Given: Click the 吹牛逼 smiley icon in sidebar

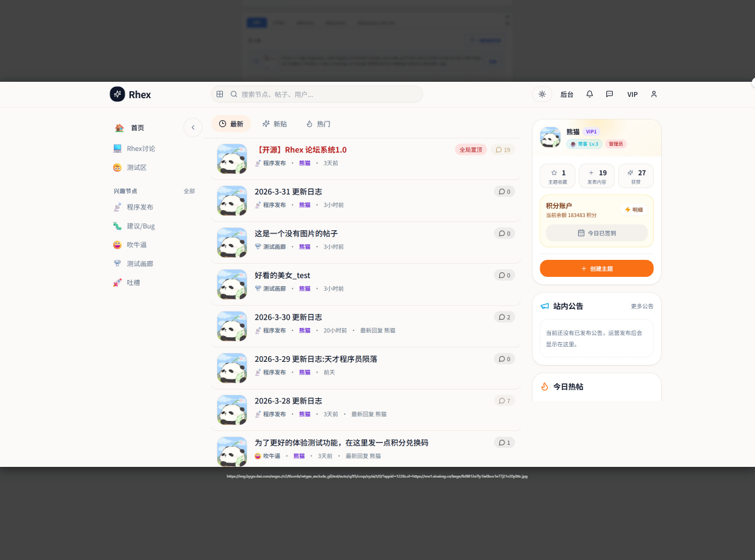Looking at the screenshot, I should point(118,245).
